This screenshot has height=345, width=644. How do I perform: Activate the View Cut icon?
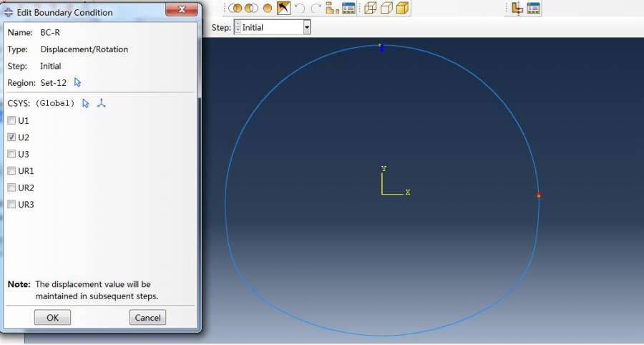[x=517, y=8]
